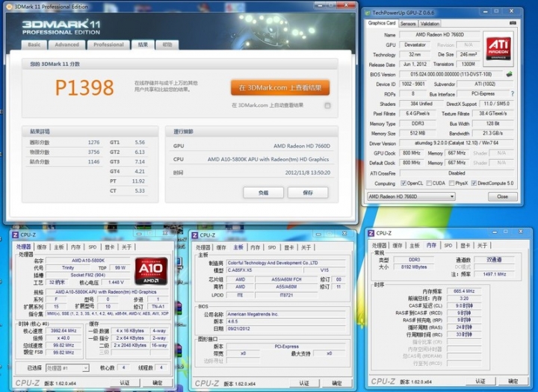The width and height of the screenshot is (538, 392).
Task: Click 确定 in the memory CPU-Z window
Action: [x=513, y=381]
